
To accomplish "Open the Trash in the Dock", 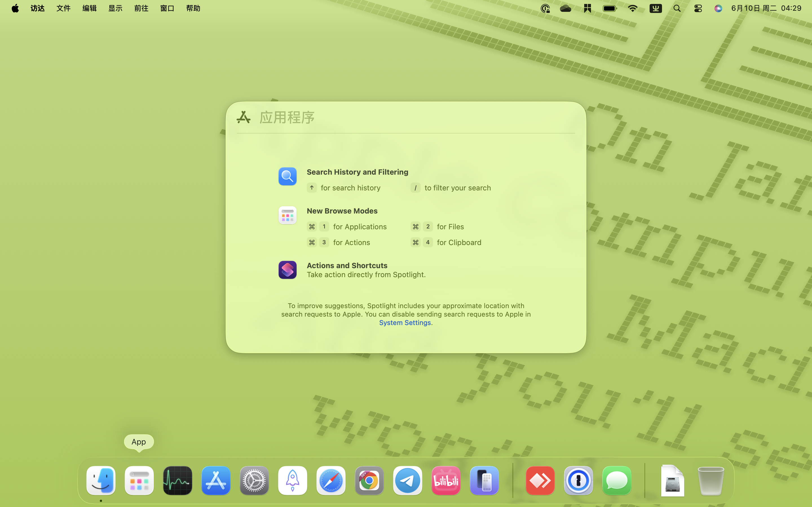I will click(710, 480).
